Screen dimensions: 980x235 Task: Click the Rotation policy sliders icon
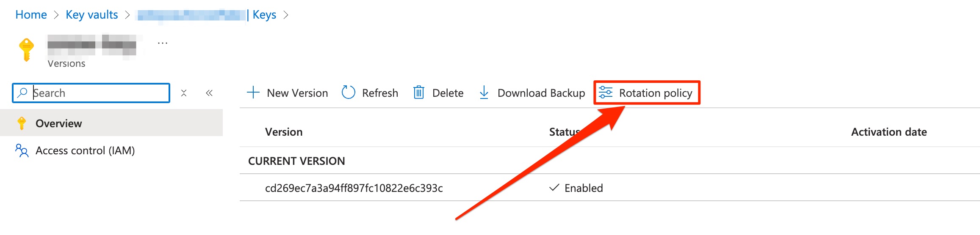606,93
